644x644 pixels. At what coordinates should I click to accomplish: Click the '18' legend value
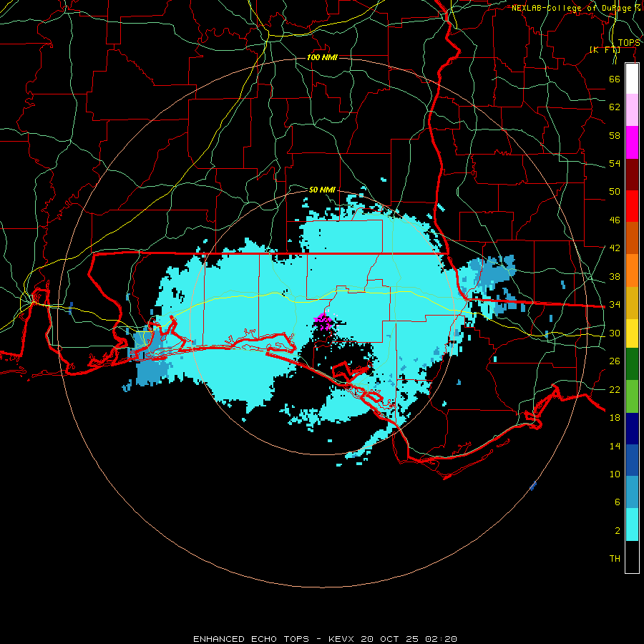tap(615, 418)
